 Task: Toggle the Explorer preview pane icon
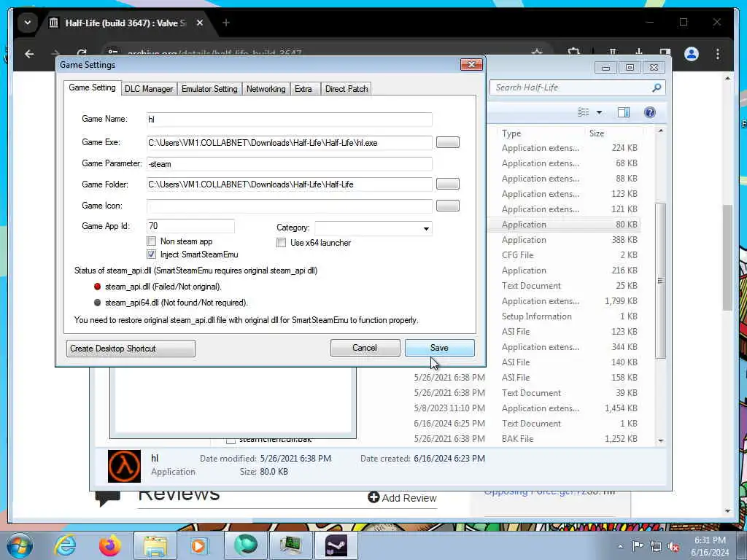623,112
